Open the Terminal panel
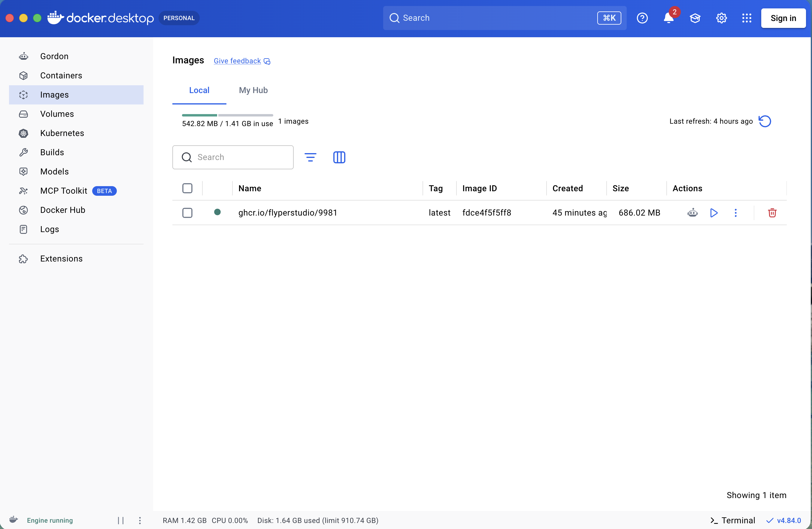The height and width of the screenshot is (529, 812). [x=732, y=520]
